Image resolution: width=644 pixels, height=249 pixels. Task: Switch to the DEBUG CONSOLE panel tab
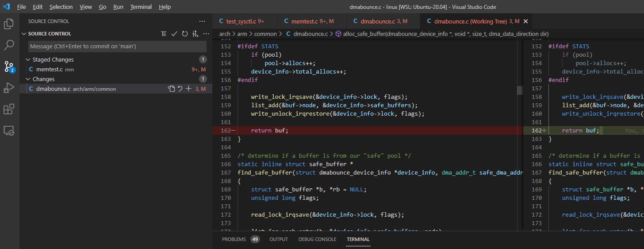coord(317,239)
